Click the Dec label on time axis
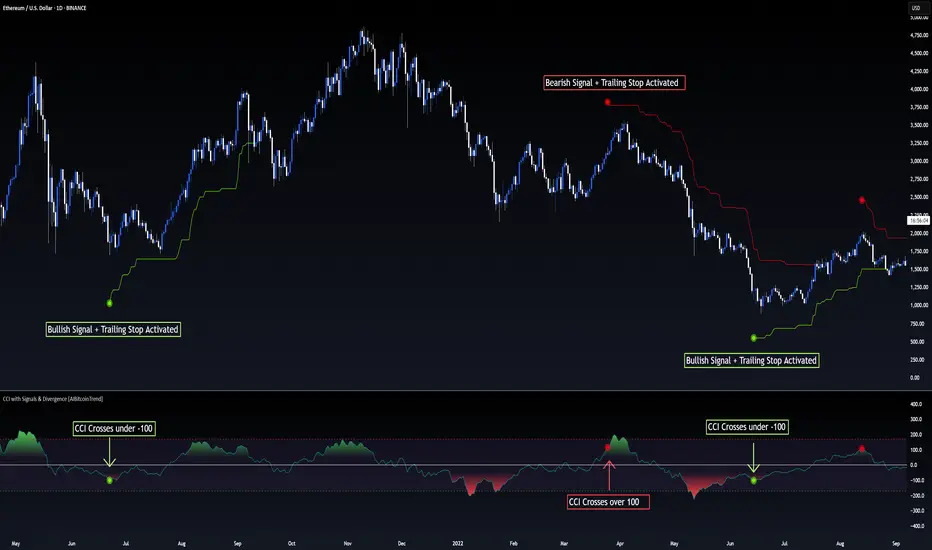Viewport: 932px width, 550px height. (402, 543)
